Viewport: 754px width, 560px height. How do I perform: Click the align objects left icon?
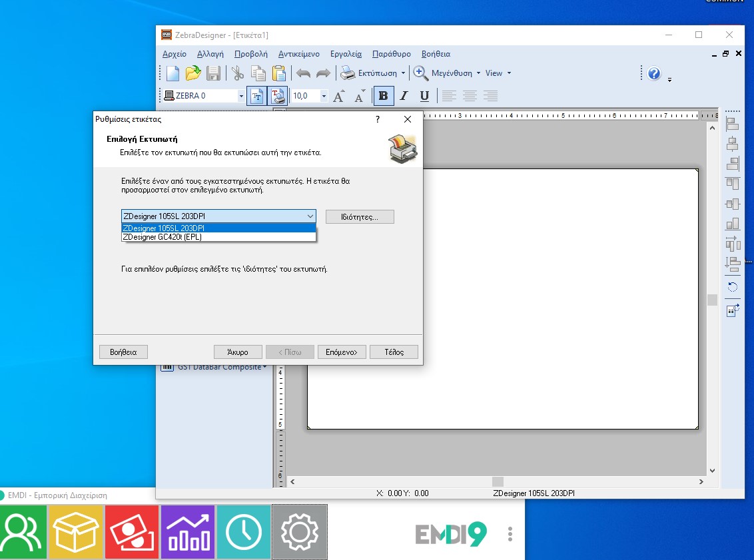click(x=733, y=124)
